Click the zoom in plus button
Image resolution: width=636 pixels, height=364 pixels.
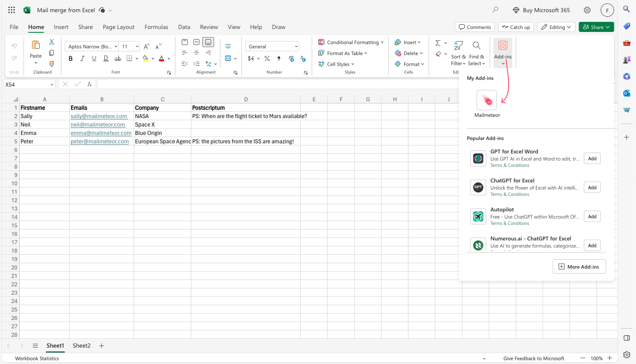click(609, 358)
